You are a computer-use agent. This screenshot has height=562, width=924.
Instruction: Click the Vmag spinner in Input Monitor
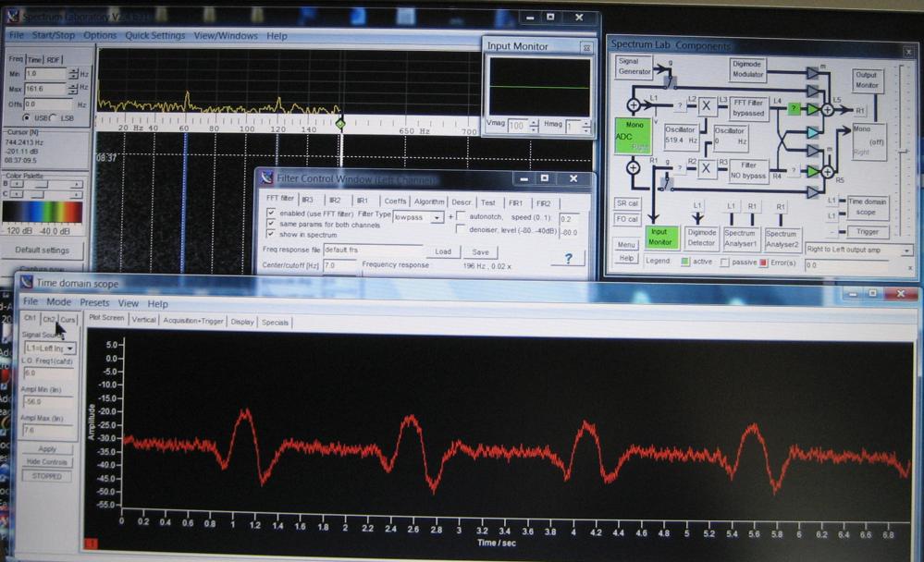click(534, 126)
